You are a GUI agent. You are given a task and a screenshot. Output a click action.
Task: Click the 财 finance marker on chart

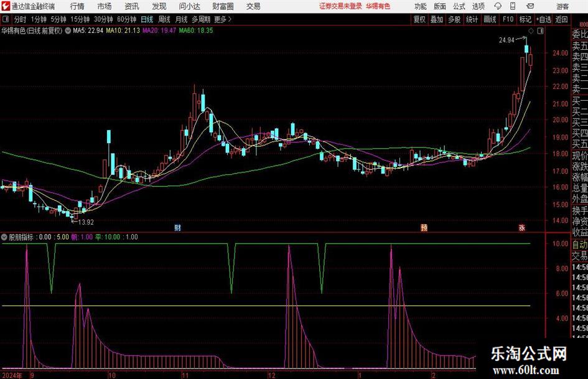[178, 227]
